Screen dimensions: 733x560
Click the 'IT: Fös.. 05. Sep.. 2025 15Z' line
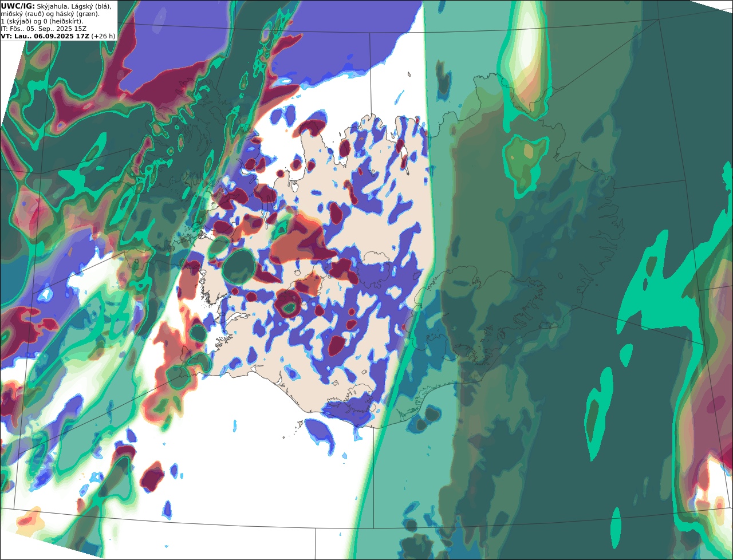[x=44, y=29]
